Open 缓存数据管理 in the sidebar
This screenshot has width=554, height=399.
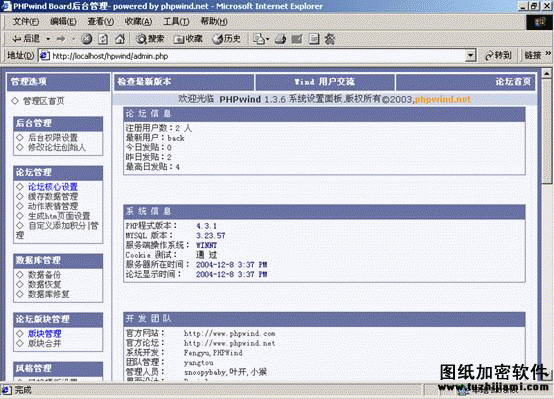(x=53, y=196)
